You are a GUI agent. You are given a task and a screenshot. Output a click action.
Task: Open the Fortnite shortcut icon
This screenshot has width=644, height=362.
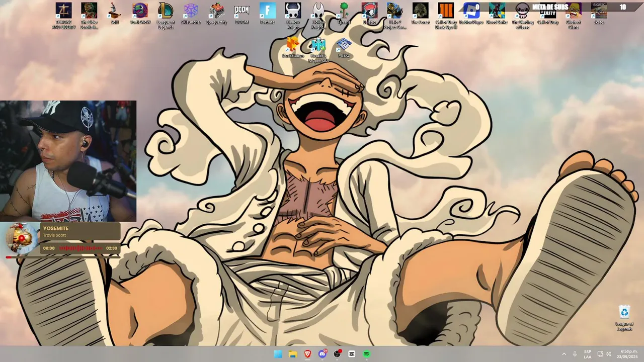click(268, 14)
